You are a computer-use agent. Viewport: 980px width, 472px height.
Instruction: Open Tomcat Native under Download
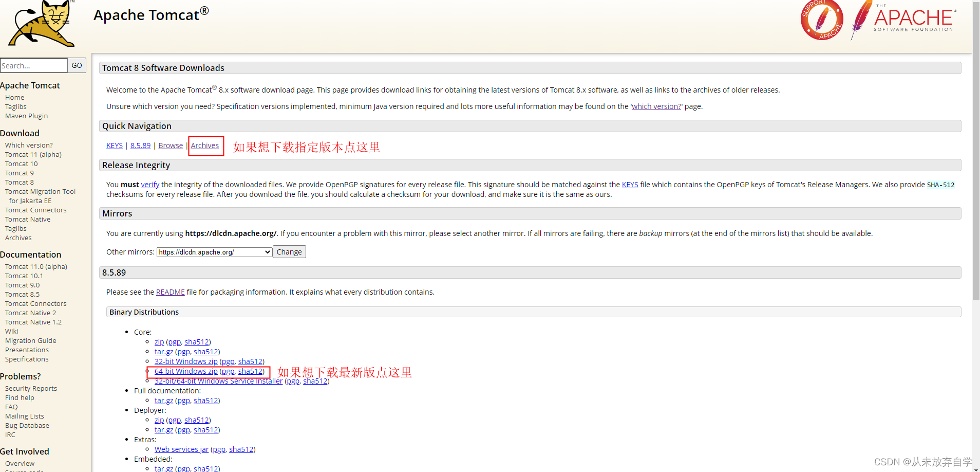pyautogui.click(x=28, y=220)
